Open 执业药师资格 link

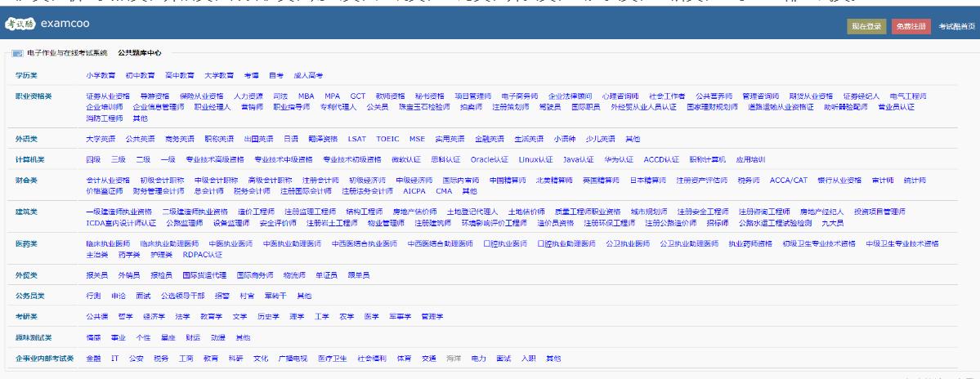tap(750, 244)
